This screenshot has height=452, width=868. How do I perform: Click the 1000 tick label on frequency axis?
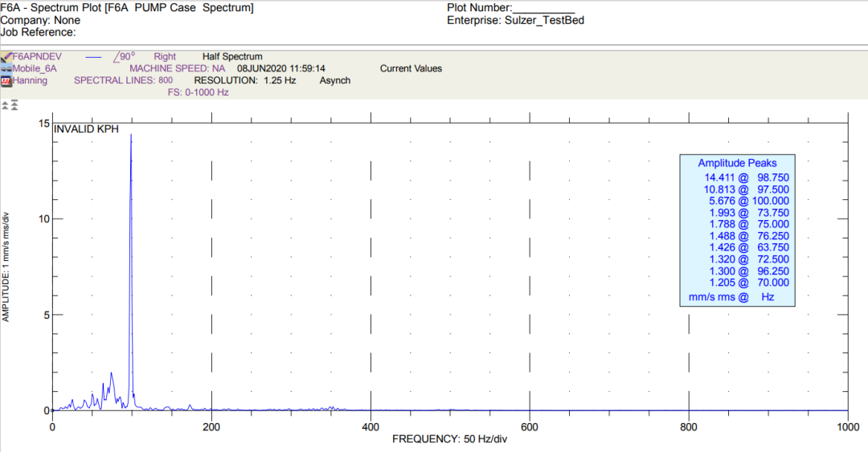848,427
